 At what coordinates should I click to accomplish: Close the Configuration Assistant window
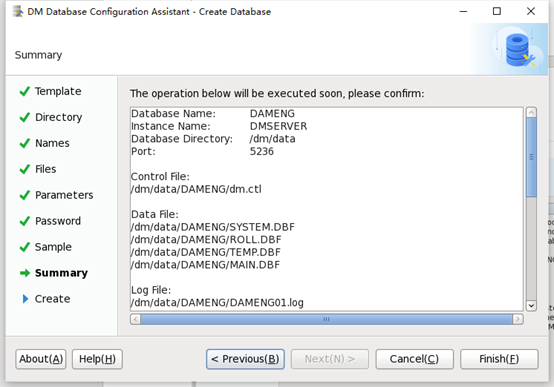click(x=531, y=12)
